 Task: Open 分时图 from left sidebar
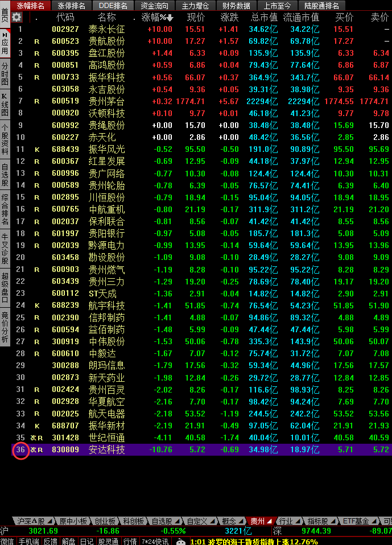click(5, 74)
